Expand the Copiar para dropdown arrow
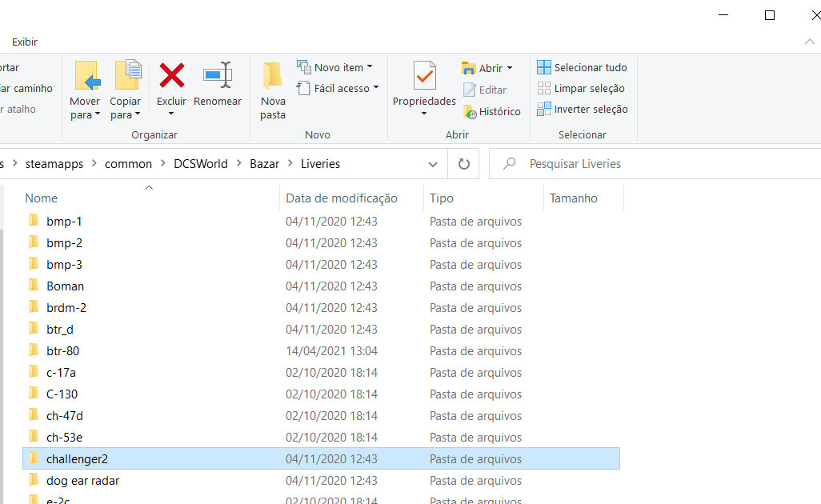821x504 pixels. (x=138, y=114)
